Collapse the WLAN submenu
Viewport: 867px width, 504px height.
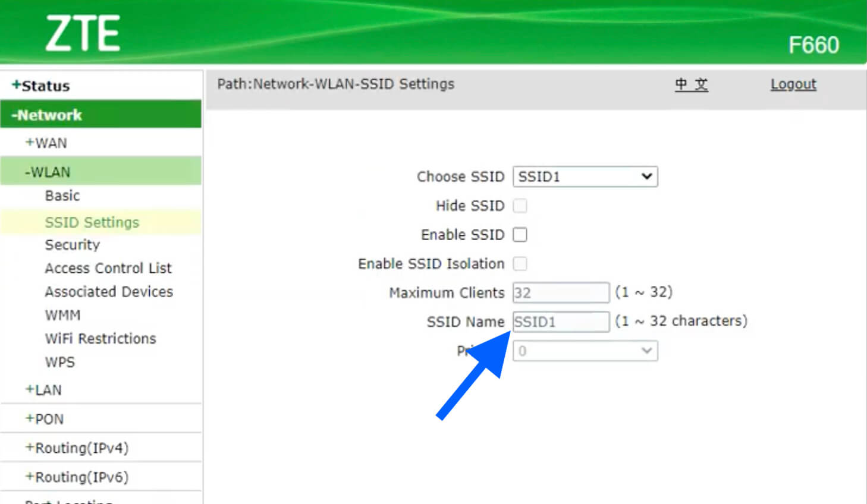48,172
